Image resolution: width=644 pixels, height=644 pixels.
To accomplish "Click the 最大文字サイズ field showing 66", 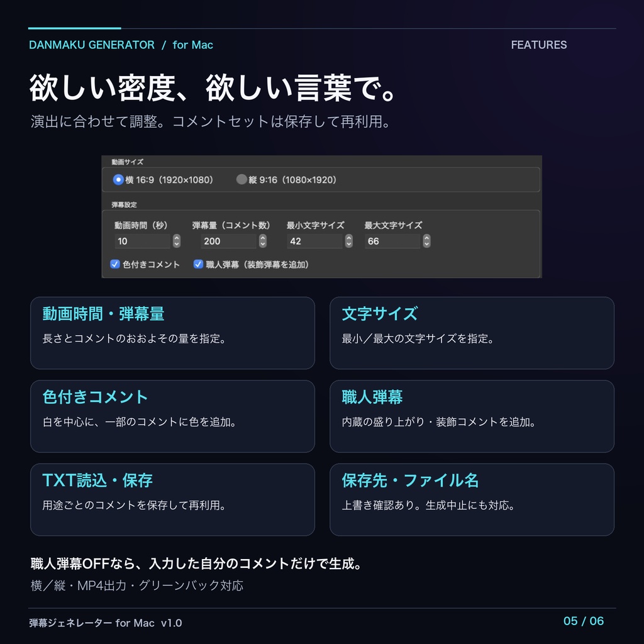I will tap(392, 241).
